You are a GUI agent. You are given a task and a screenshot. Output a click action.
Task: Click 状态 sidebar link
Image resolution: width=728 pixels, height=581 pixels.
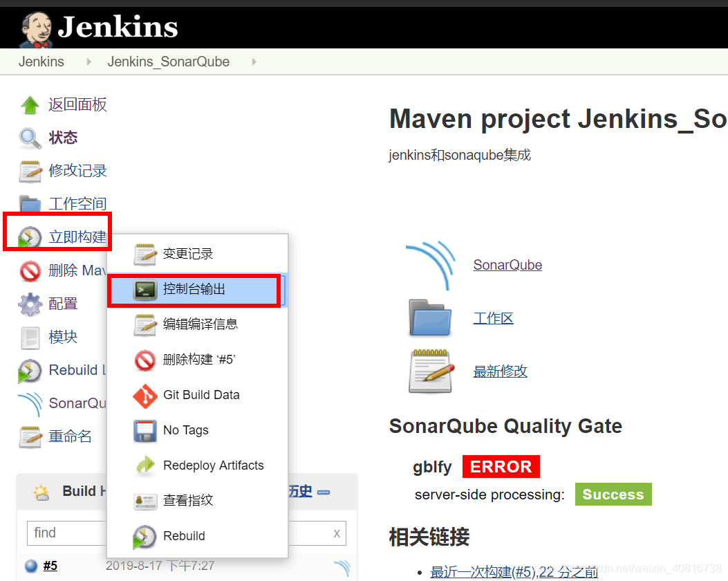click(x=63, y=138)
